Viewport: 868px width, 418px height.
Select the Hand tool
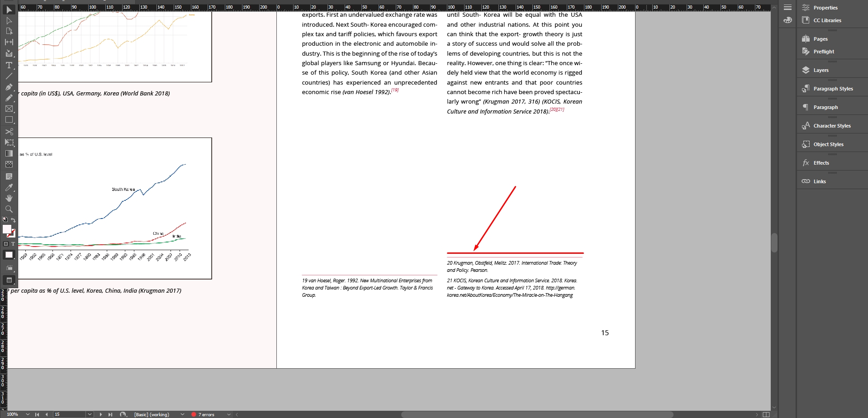pyautogui.click(x=9, y=198)
